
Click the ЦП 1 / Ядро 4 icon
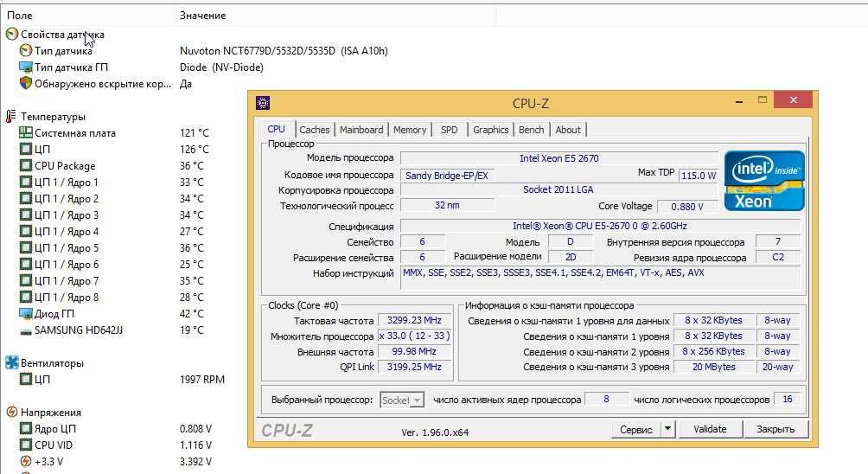tap(25, 231)
